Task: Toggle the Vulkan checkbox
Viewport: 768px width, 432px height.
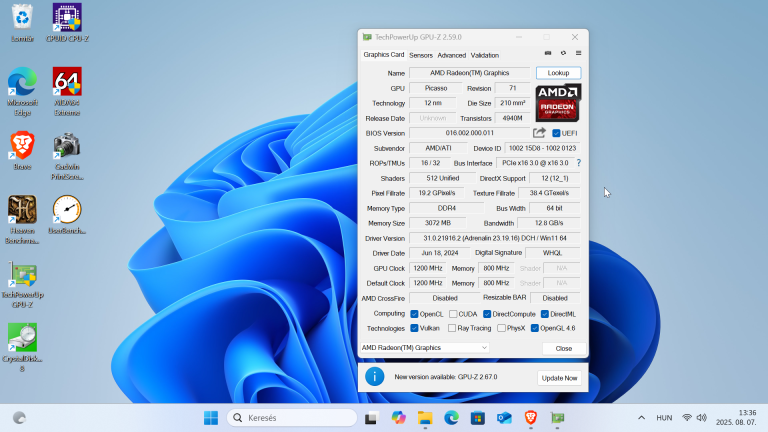Action: [414, 328]
